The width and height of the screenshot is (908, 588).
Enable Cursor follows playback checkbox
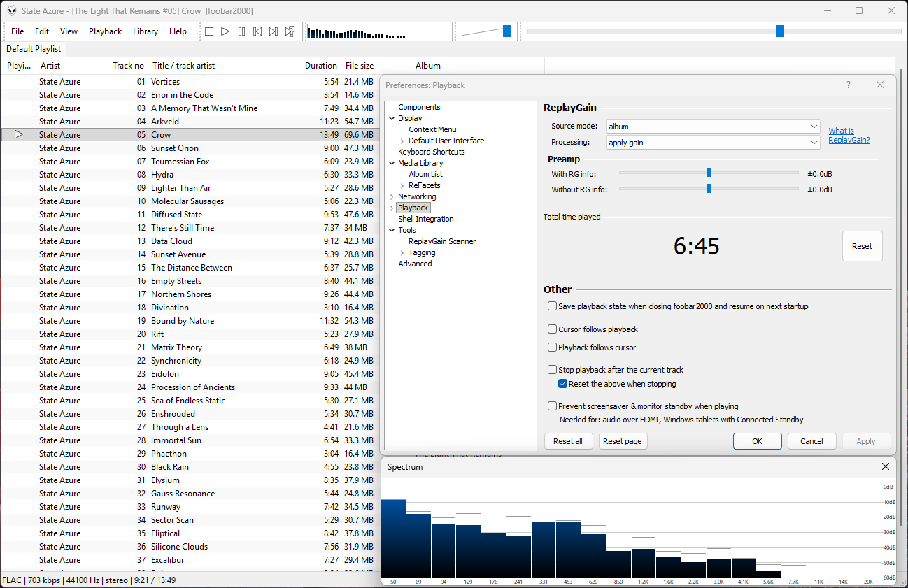pyautogui.click(x=553, y=329)
